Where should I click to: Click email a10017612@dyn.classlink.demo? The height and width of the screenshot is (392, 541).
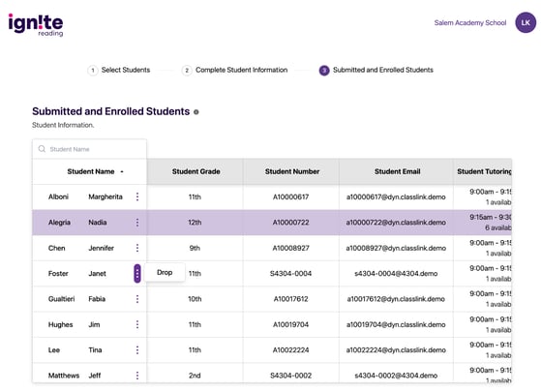[x=396, y=299]
